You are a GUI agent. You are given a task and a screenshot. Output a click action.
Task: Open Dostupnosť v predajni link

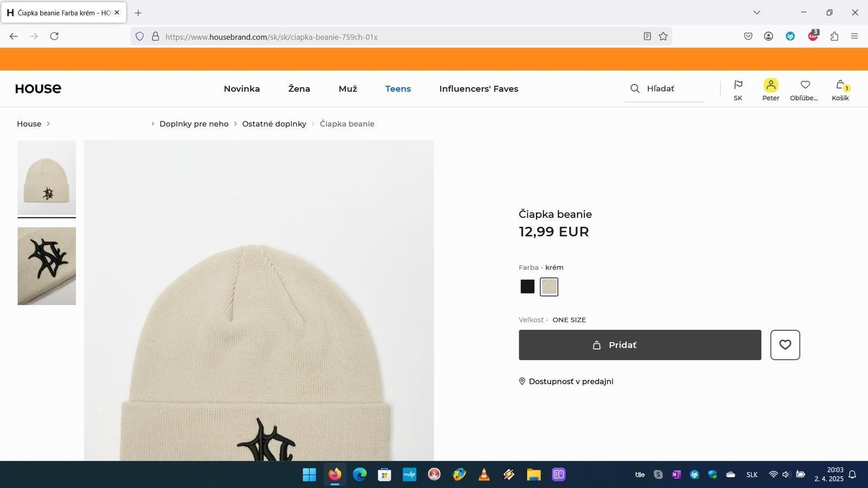point(571,381)
